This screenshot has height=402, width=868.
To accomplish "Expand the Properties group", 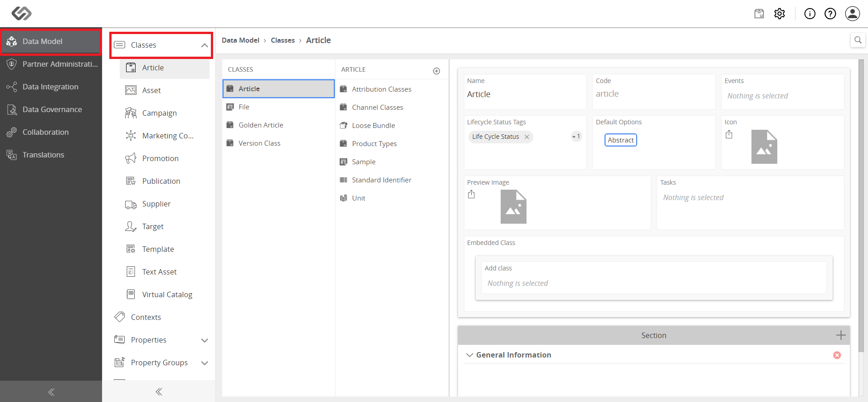I will pos(205,340).
